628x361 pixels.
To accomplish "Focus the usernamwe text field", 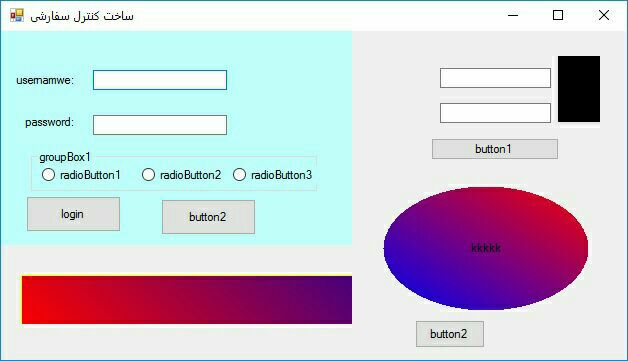I will (x=160, y=80).
